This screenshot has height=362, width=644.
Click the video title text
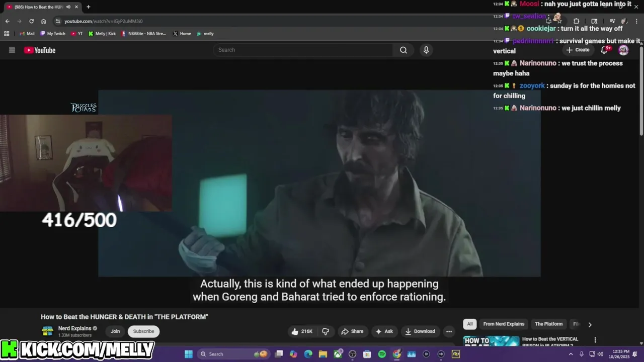124,317
